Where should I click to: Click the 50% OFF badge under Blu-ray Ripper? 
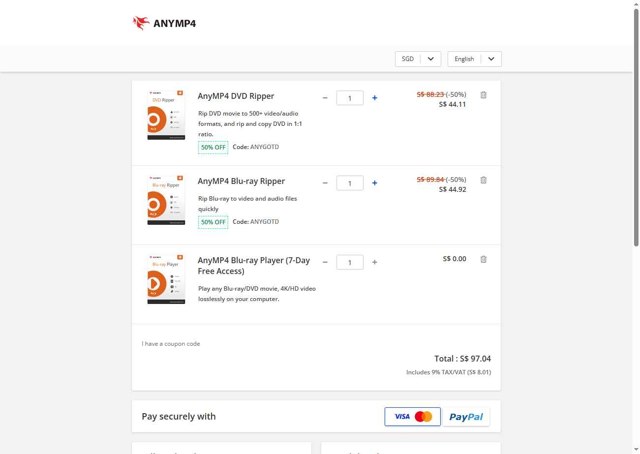point(213,222)
